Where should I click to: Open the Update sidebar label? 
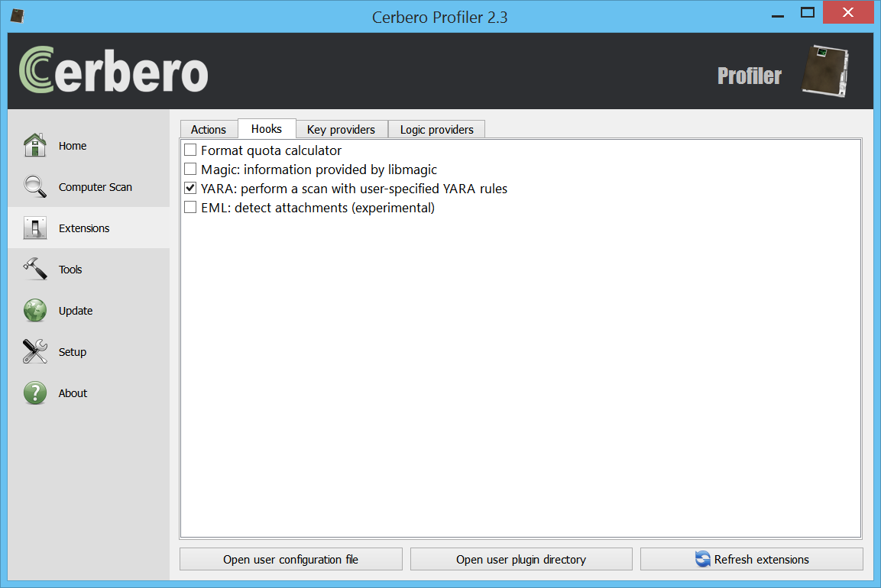coord(76,311)
